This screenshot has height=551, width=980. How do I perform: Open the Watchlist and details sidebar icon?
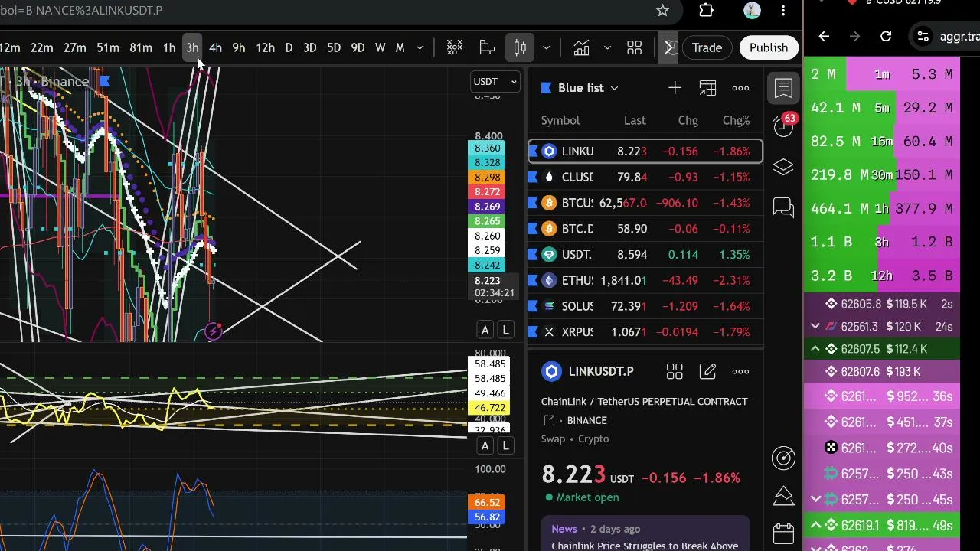tap(783, 88)
